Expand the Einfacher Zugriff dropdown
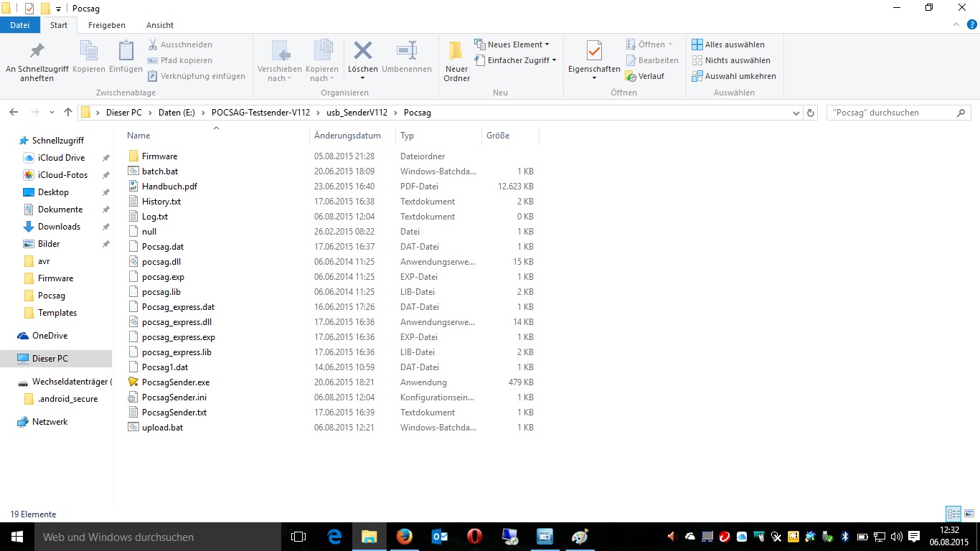Viewport: 980px width, 551px height. point(516,60)
